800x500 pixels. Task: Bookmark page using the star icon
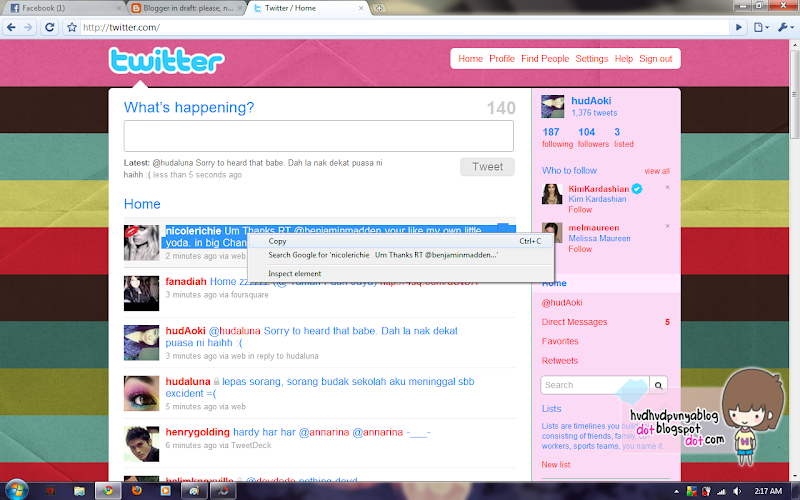click(x=72, y=27)
